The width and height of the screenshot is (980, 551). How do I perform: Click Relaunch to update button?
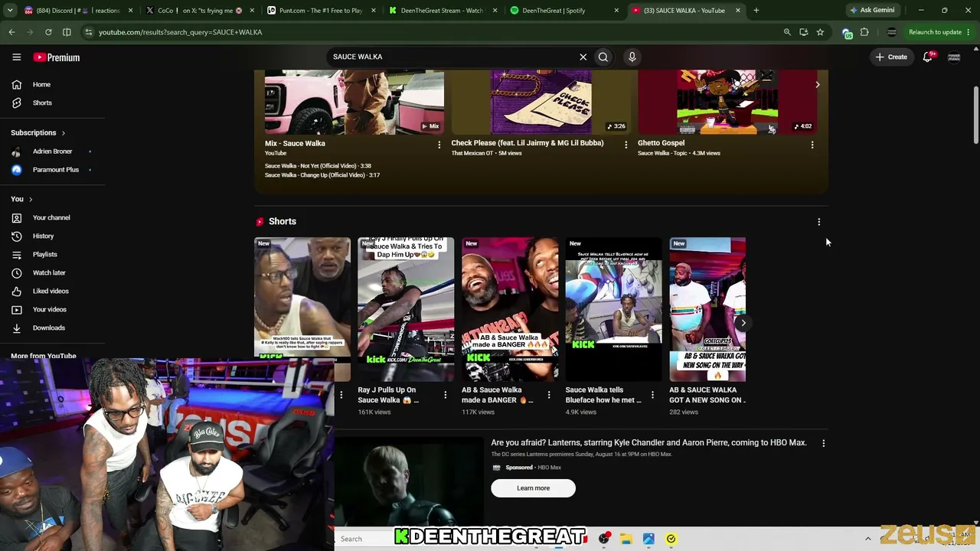coord(935,32)
